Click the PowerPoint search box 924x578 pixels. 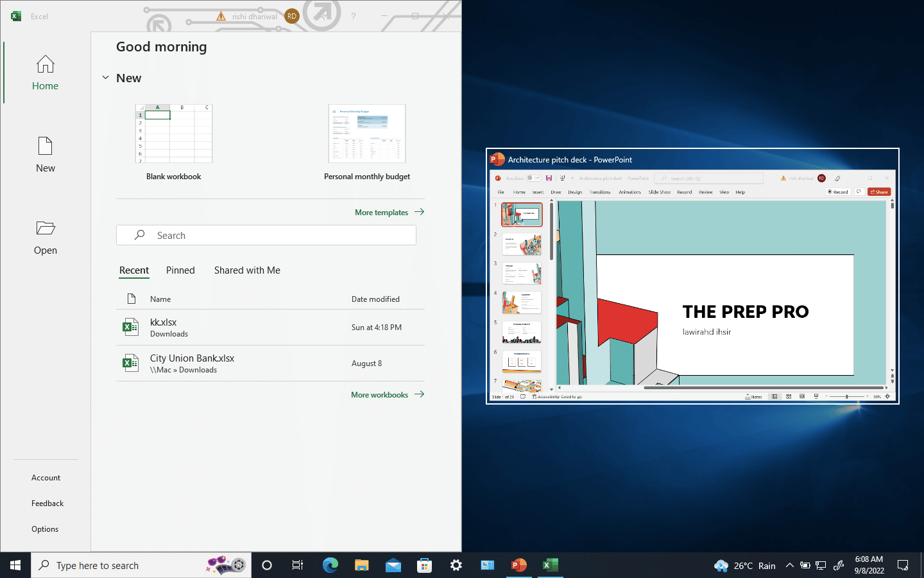coord(709,178)
